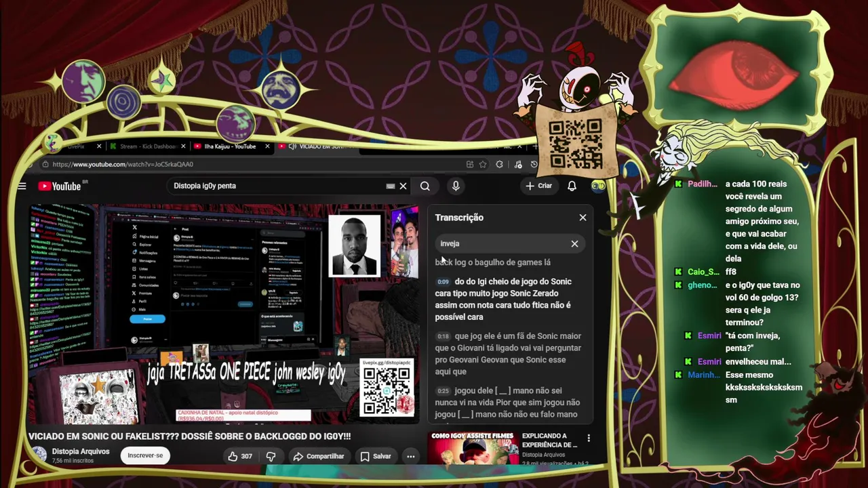Open YouTube notifications bell

tap(572, 186)
